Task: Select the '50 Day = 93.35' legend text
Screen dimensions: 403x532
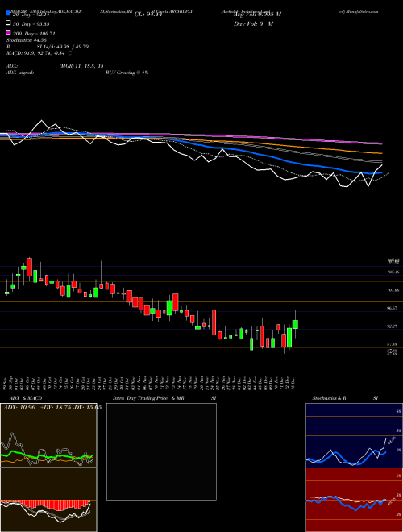Action: [31, 23]
